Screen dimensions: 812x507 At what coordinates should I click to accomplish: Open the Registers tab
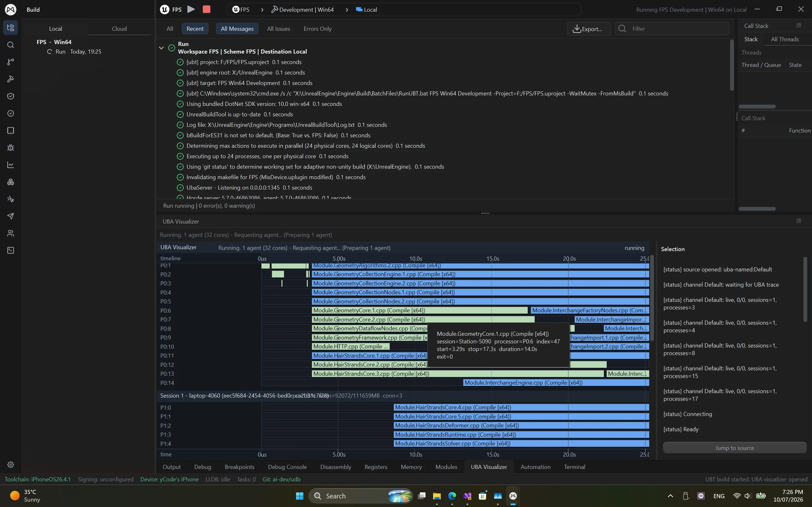tap(376, 467)
